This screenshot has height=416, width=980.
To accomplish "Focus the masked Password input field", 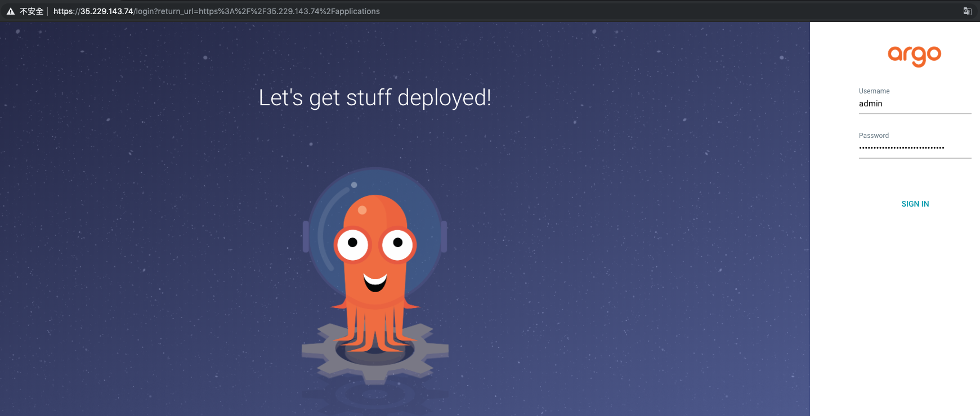I will tap(914, 148).
